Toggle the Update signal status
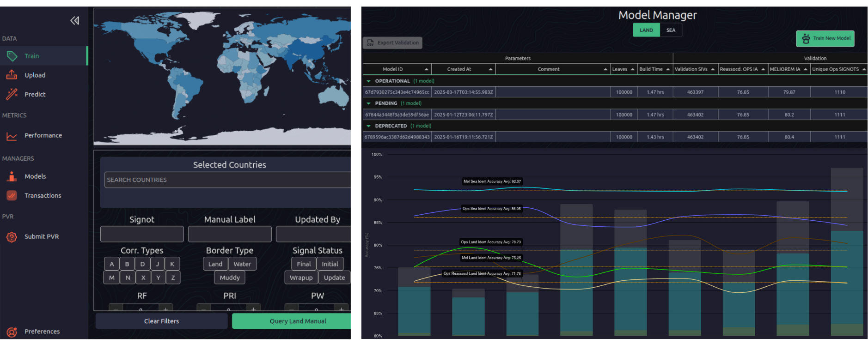This screenshot has height=350, width=868. point(335,278)
